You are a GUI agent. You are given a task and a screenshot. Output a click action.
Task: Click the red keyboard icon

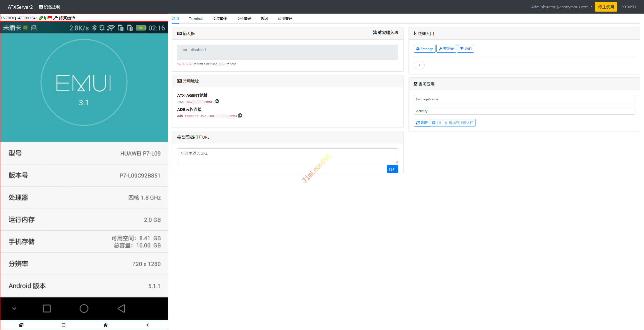[50, 18]
